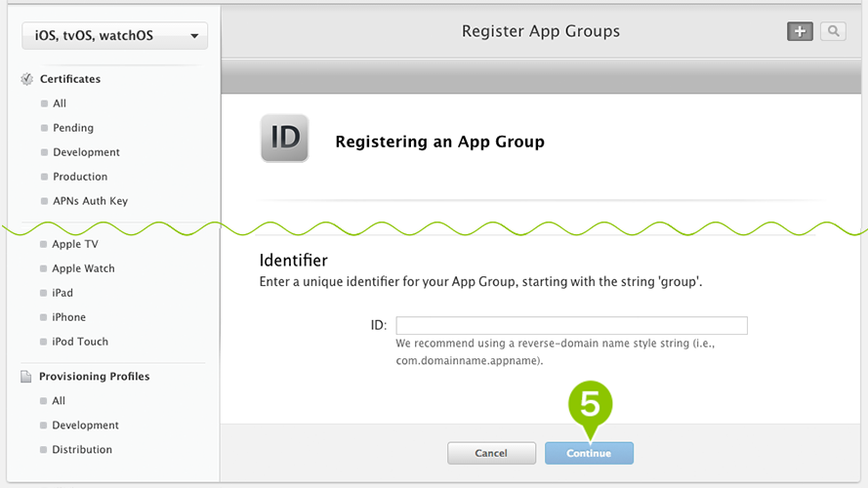Click the Cancel button
This screenshot has height=488, width=868.
pyautogui.click(x=491, y=453)
